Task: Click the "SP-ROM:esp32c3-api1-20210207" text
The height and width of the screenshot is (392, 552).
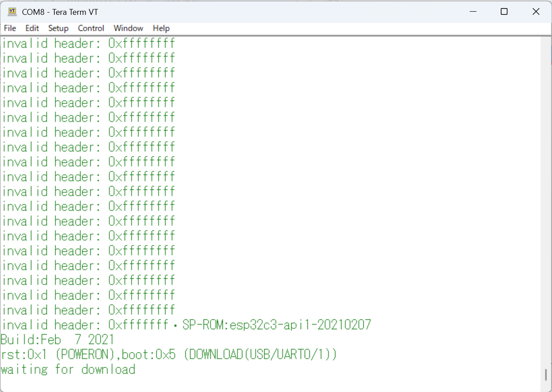Action: 276,325
